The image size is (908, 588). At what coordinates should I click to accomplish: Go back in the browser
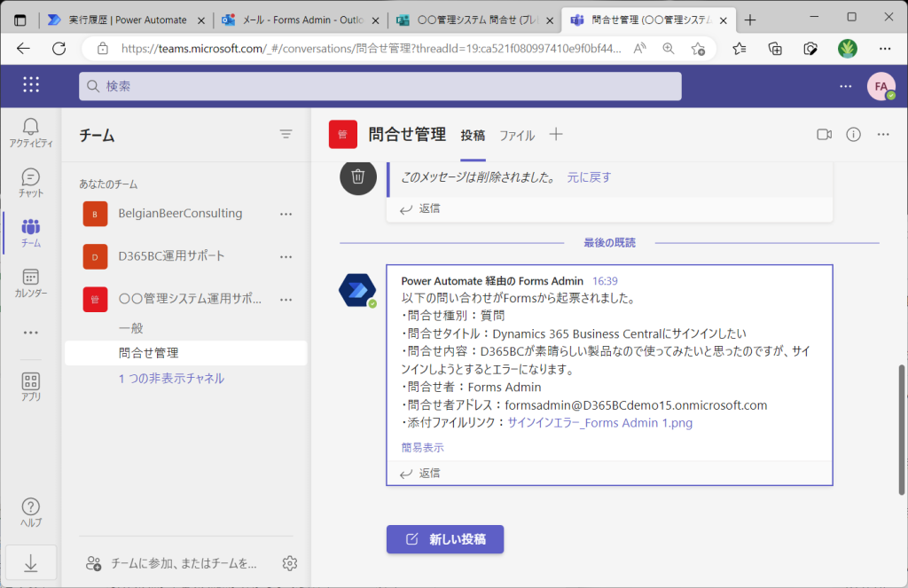23,49
